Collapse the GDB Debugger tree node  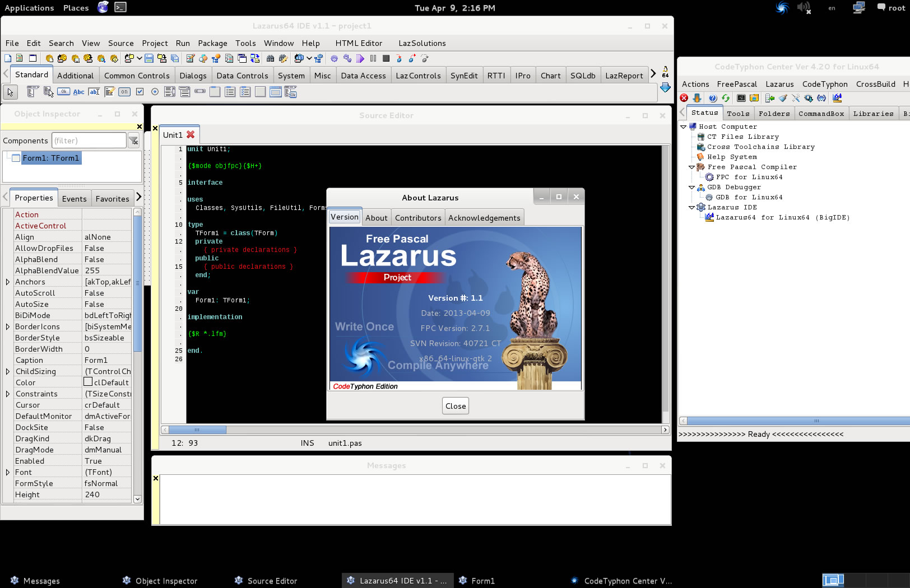coord(692,187)
